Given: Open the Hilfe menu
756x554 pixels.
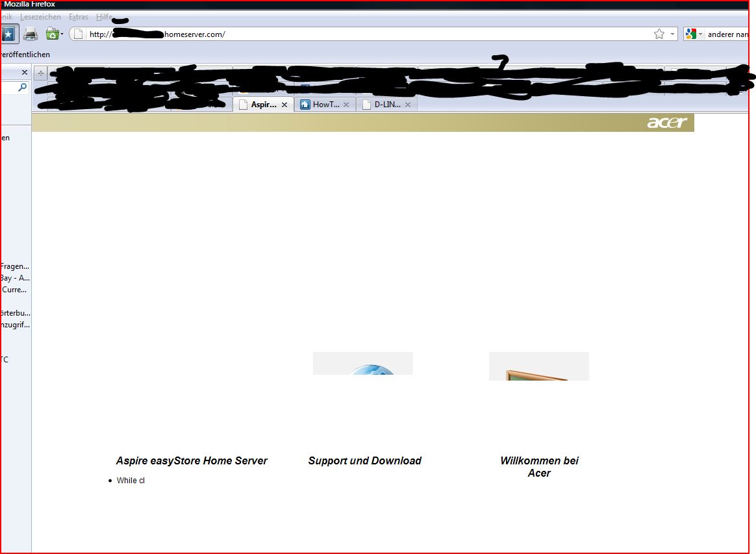Looking at the screenshot, I should [x=104, y=17].
